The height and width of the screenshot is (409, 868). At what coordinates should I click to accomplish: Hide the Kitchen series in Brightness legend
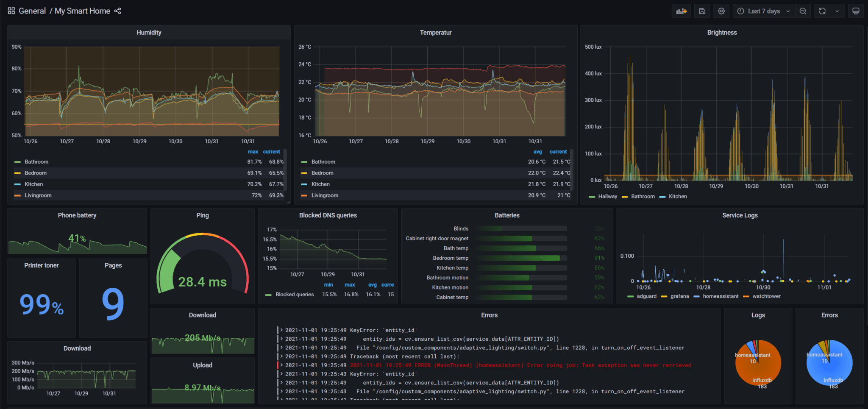pyautogui.click(x=677, y=196)
